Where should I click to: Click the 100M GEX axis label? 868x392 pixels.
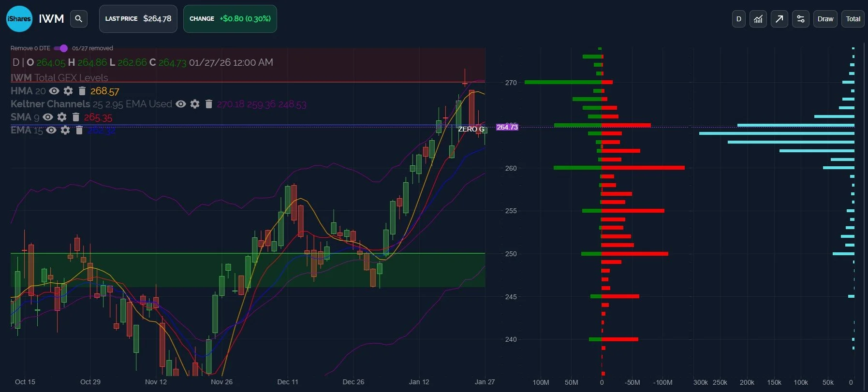541,382
